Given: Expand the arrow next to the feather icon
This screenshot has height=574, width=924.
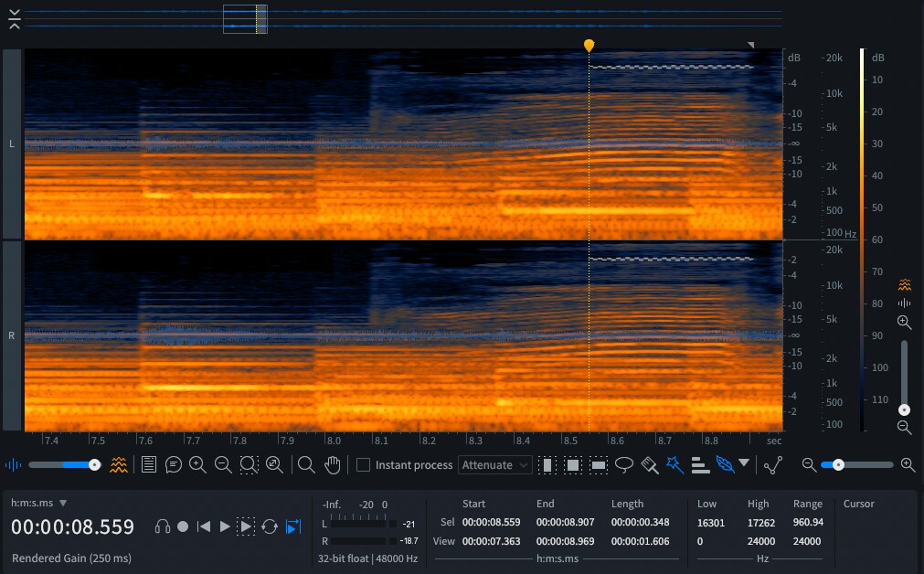Looking at the screenshot, I should click(744, 462).
